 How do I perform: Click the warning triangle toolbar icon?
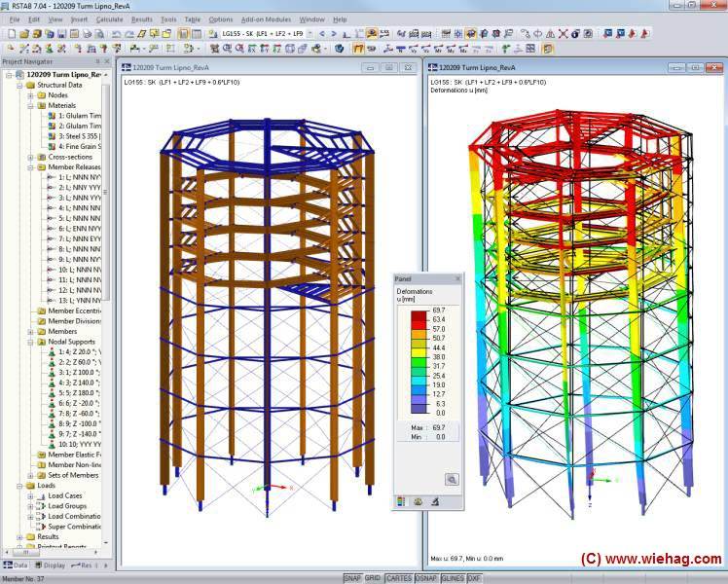550,33
